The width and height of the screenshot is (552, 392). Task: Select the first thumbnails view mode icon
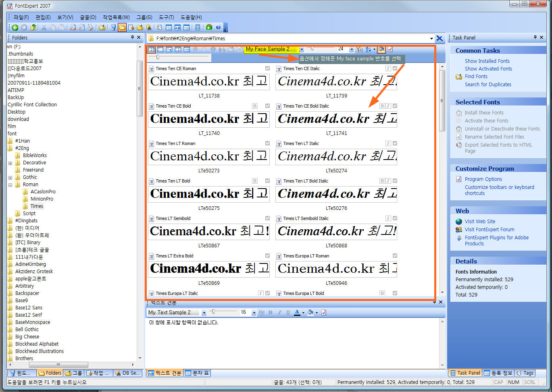(x=152, y=49)
